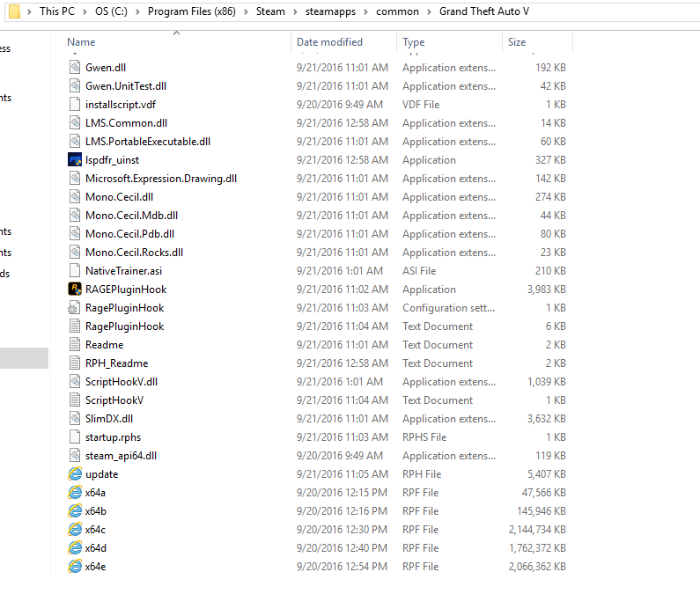Go to This PC in breadcrumb
This screenshot has height=594, width=700.
[x=57, y=11]
